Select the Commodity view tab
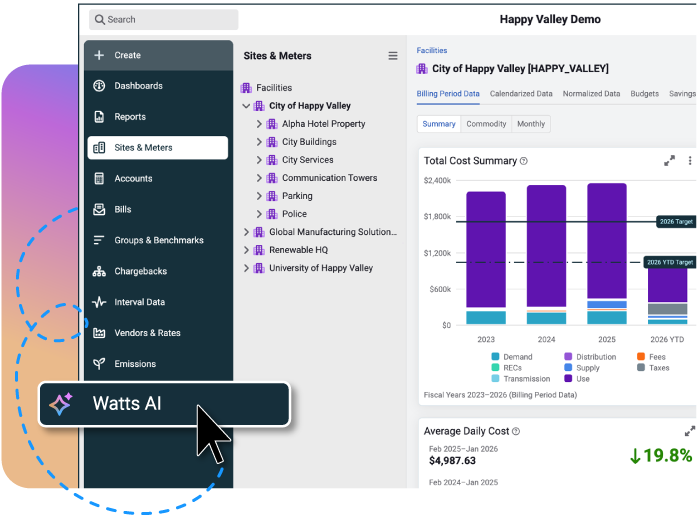Viewport: 700px width, 518px height. pos(486,124)
